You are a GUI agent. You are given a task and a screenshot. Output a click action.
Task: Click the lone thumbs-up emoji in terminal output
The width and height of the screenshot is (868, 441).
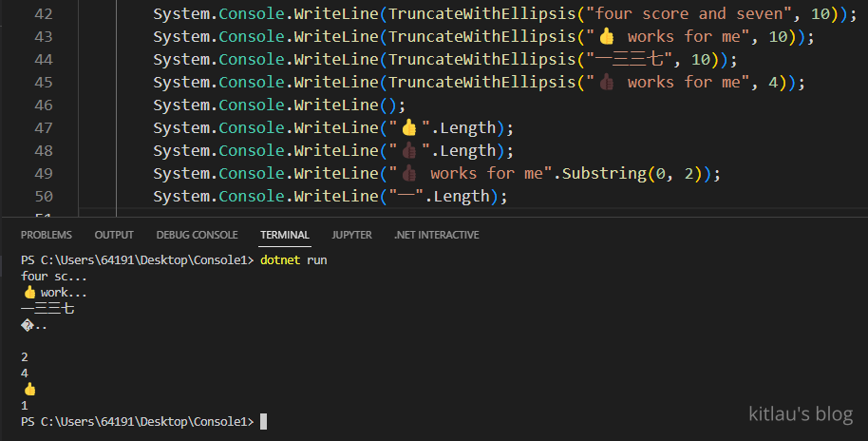tap(29, 389)
